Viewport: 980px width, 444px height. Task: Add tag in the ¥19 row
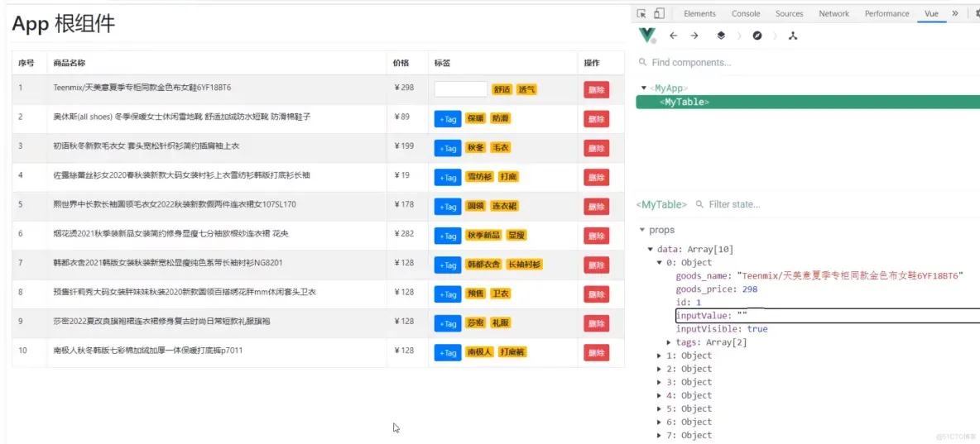point(448,177)
